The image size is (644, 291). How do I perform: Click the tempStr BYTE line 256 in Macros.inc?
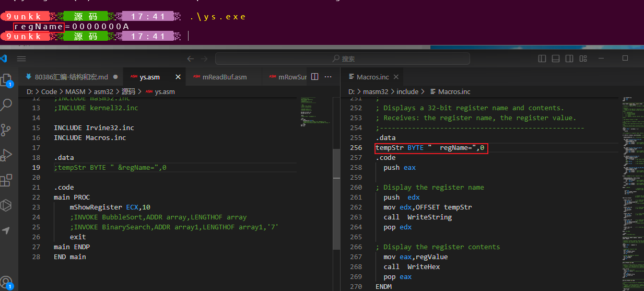coord(430,148)
